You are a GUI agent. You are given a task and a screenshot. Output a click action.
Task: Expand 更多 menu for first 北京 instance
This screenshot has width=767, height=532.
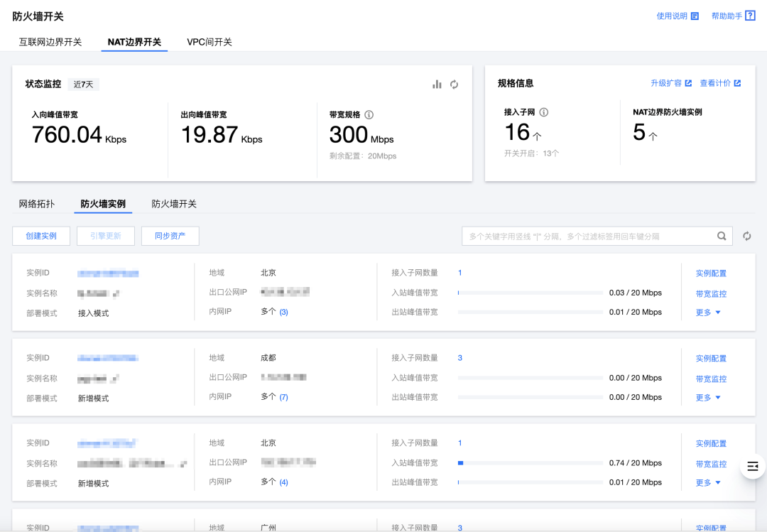coord(708,313)
